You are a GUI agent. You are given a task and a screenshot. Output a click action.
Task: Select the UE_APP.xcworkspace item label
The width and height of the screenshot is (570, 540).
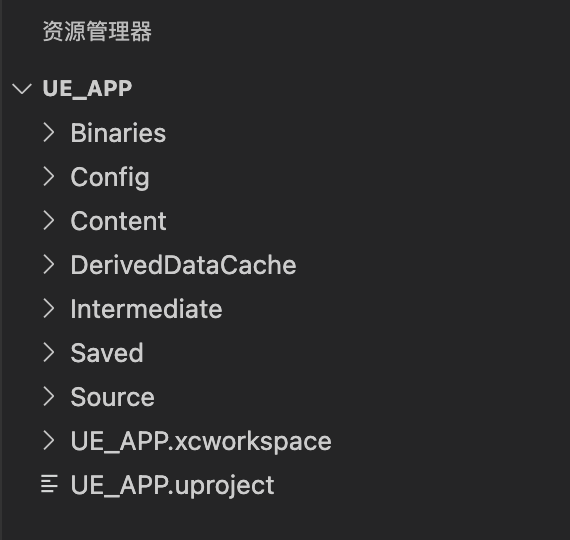[x=201, y=441]
